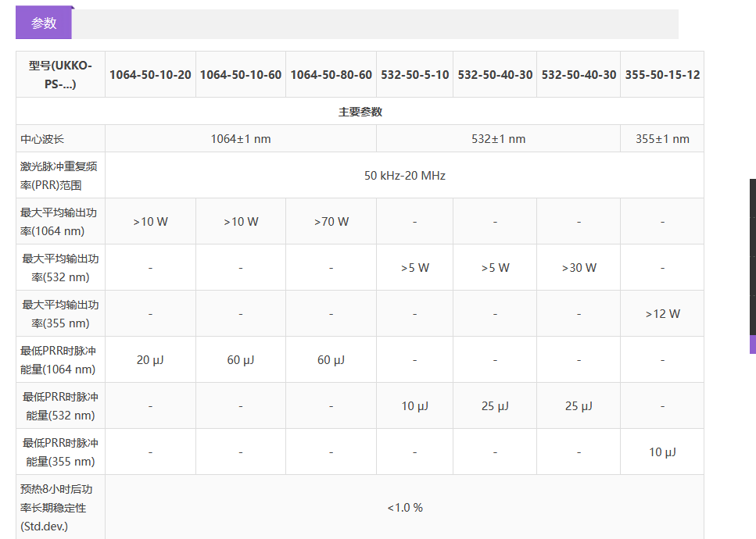
Task: Select the 532-50-5-10 model column header
Action: [415, 75]
